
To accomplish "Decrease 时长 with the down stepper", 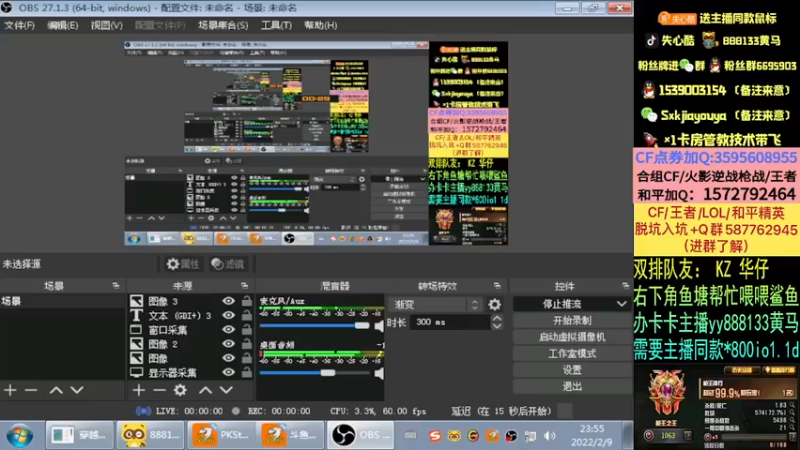I will pyautogui.click(x=496, y=326).
